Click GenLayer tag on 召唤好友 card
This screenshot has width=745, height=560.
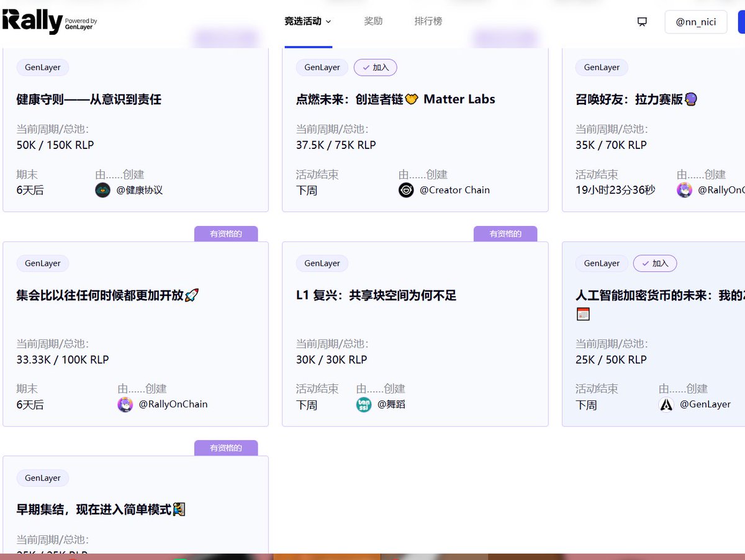[602, 68]
